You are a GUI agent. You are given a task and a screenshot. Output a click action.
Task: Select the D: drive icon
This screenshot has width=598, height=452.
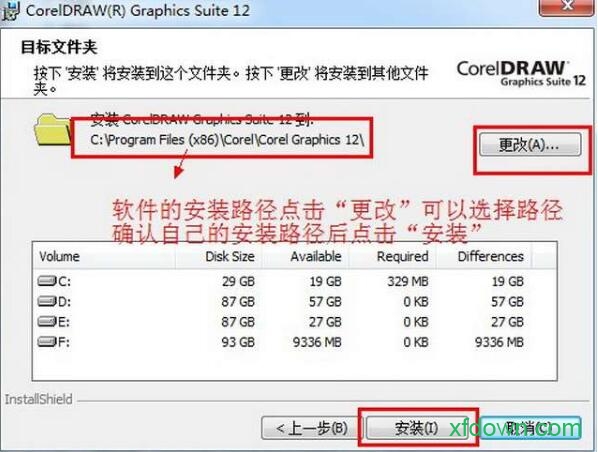47,301
